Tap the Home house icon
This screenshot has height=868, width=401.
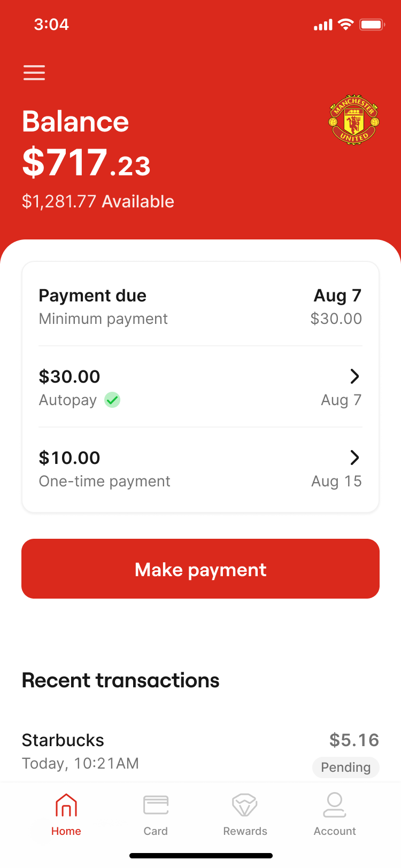66,805
